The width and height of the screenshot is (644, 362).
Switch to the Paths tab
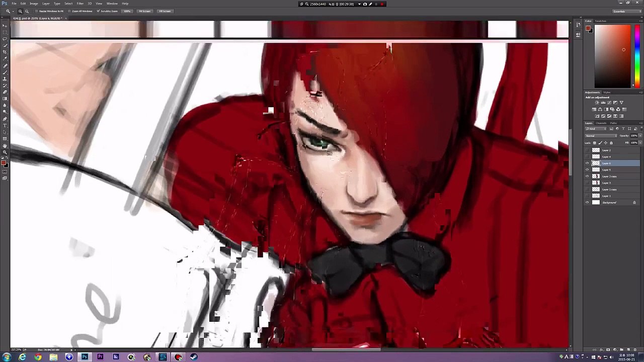pyautogui.click(x=613, y=123)
